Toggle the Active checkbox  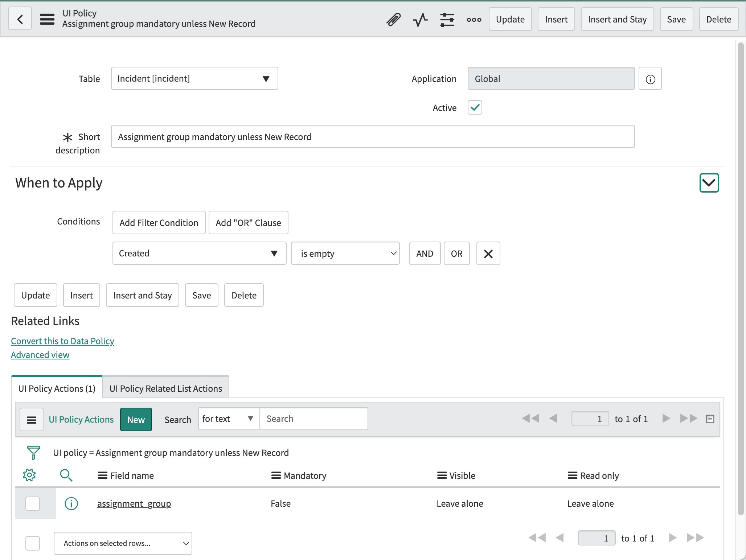[474, 107]
